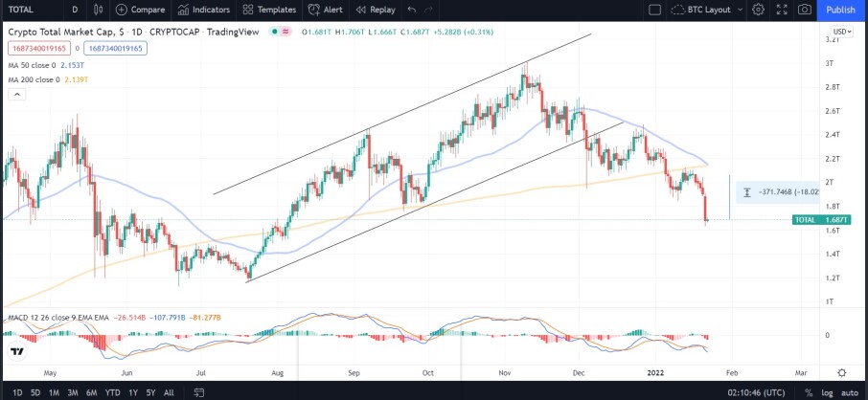
Task: Click the Compare symbol button
Action: [140, 10]
